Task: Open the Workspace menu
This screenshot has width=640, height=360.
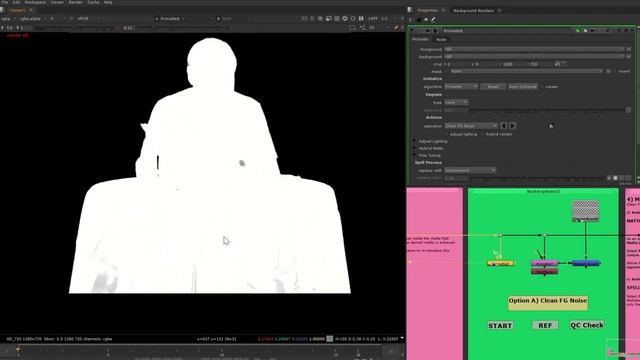Action: point(35,2)
